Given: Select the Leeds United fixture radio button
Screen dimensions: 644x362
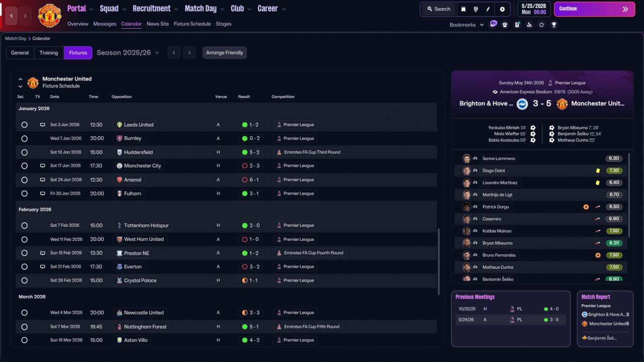Looking at the screenshot, I should point(24,125).
